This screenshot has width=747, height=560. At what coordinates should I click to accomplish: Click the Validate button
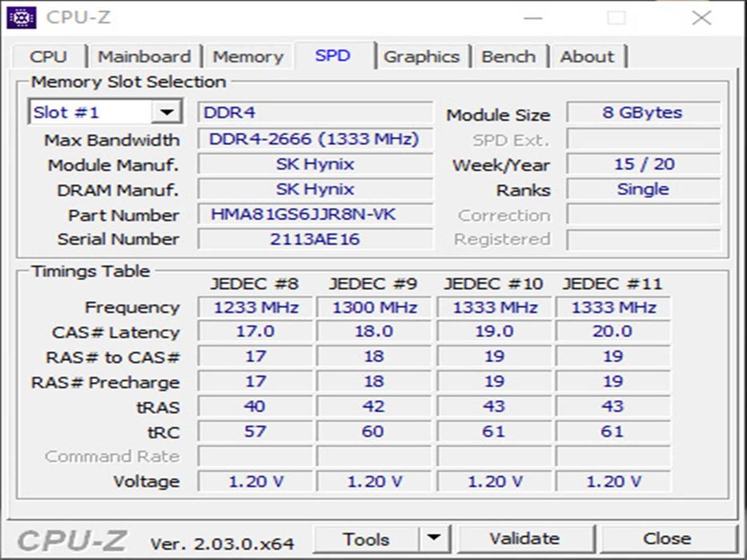tap(525, 538)
